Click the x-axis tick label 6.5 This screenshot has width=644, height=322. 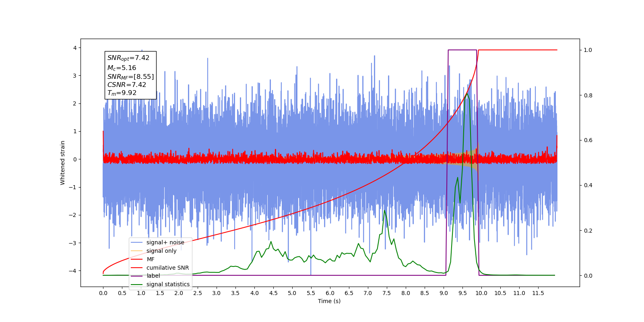click(349, 293)
